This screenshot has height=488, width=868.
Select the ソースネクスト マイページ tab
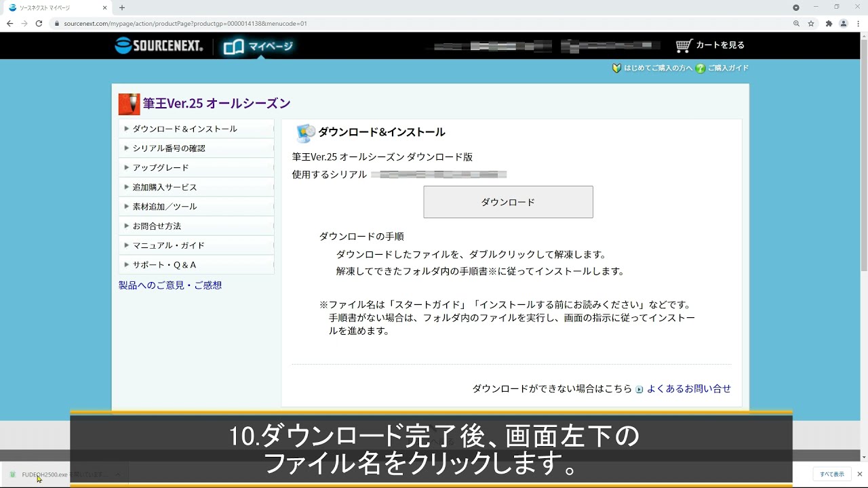point(57,7)
